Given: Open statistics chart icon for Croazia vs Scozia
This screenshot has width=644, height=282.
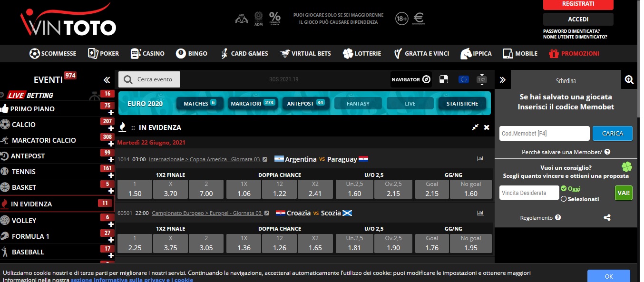Looking at the screenshot, I should coord(480,213).
